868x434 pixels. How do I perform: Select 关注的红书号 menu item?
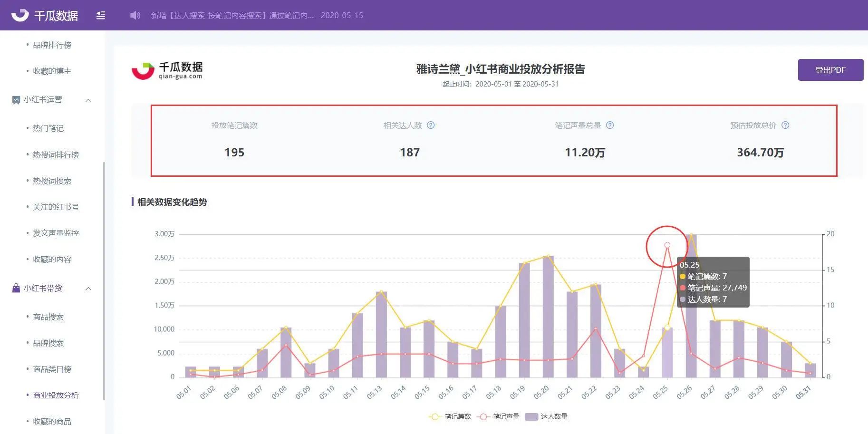pos(56,207)
